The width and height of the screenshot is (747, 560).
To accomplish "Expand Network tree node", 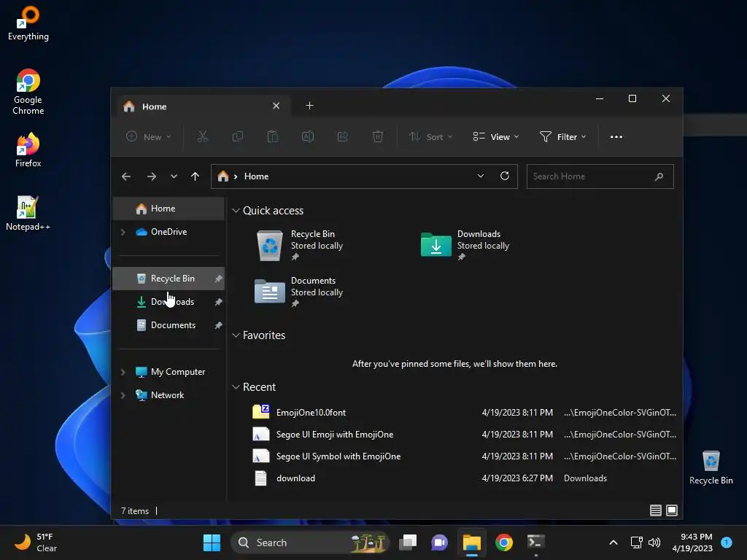I will 123,395.
